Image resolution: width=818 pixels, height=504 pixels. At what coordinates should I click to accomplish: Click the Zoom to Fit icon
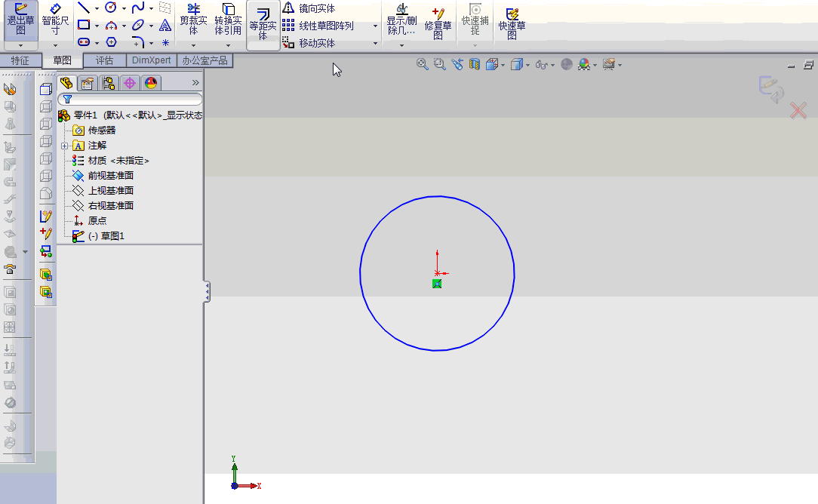click(423, 64)
